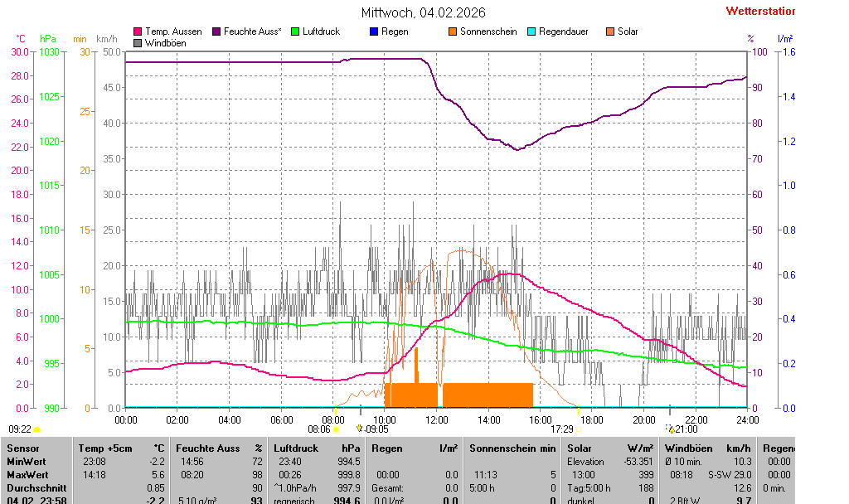The width and height of the screenshot is (849, 504).
Task: Click the moon icon next to 09:22
Action: [x=37, y=429]
